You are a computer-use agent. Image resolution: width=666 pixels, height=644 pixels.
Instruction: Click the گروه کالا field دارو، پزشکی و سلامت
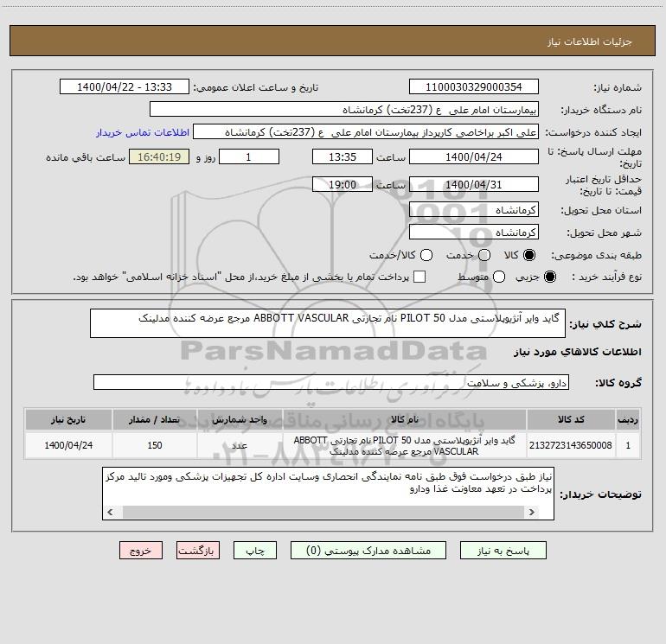[331, 382]
